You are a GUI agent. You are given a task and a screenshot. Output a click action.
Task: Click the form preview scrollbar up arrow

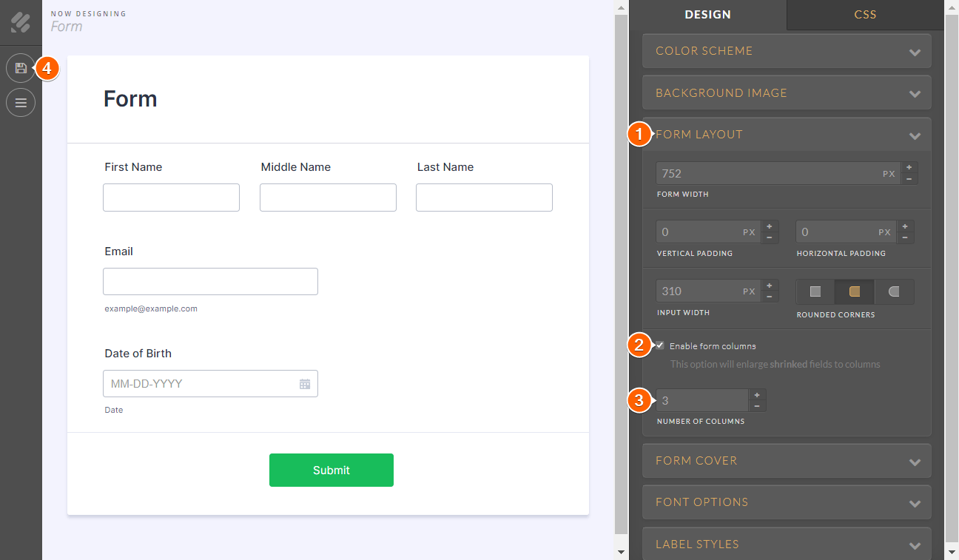[x=621, y=7]
